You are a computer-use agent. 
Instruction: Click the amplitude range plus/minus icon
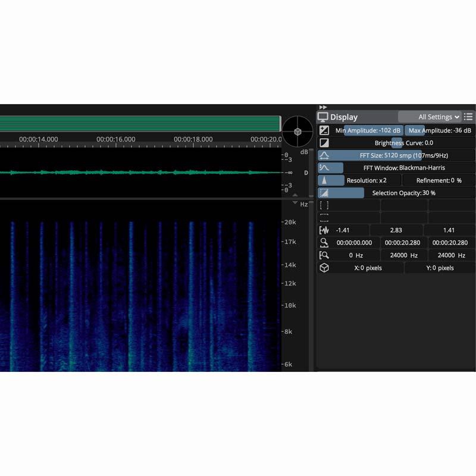[324, 130]
